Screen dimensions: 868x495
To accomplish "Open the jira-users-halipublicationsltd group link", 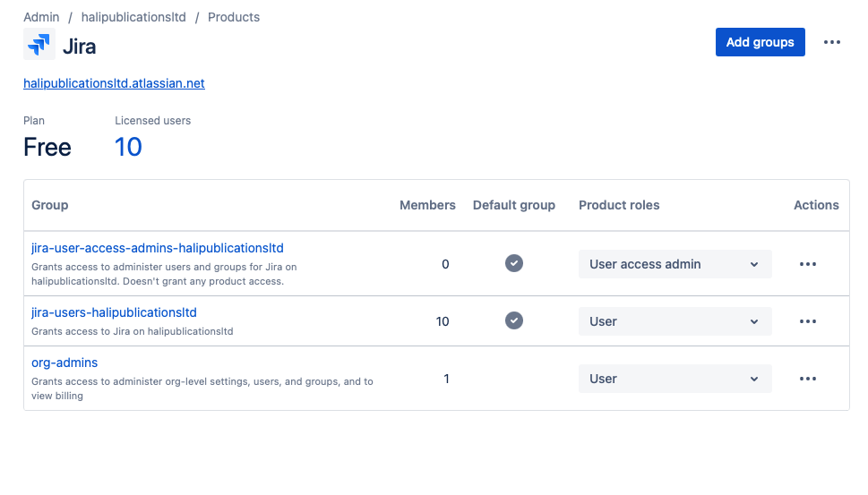I will [x=114, y=312].
